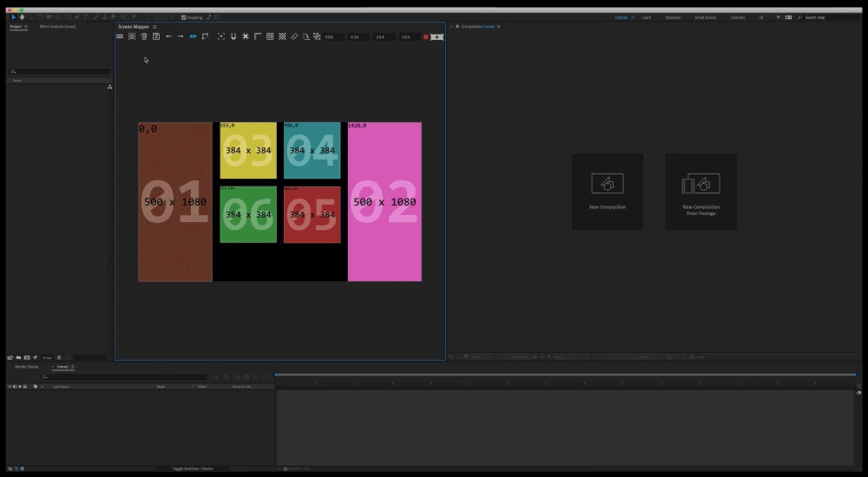The width and height of the screenshot is (868, 477).
Task: Click New Composition button
Action: [x=608, y=192]
